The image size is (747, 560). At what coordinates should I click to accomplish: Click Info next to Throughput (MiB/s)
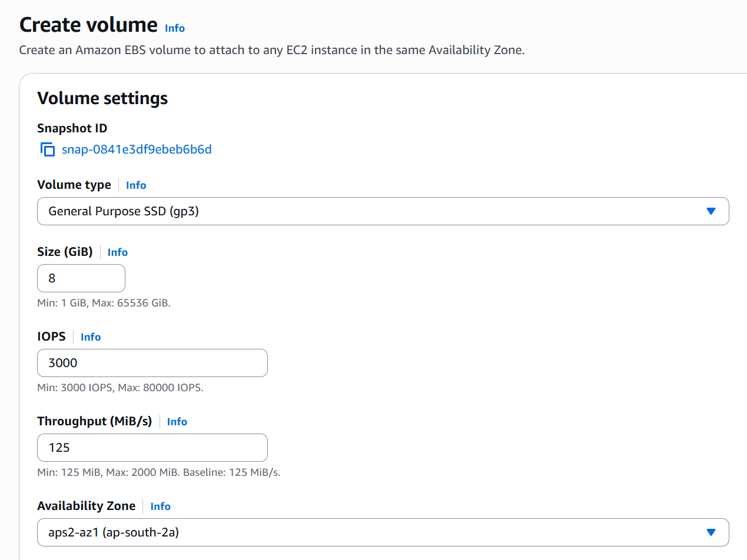pyautogui.click(x=177, y=422)
